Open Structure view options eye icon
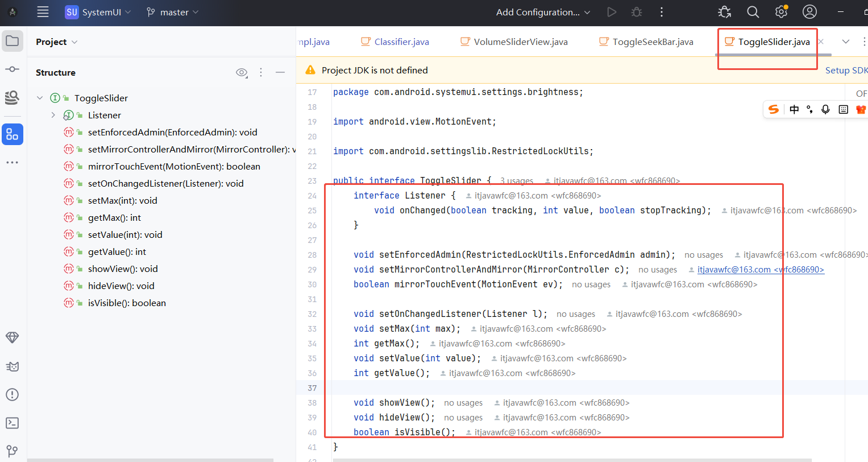Image resolution: width=868 pixels, height=462 pixels. (x=242, y=72)
